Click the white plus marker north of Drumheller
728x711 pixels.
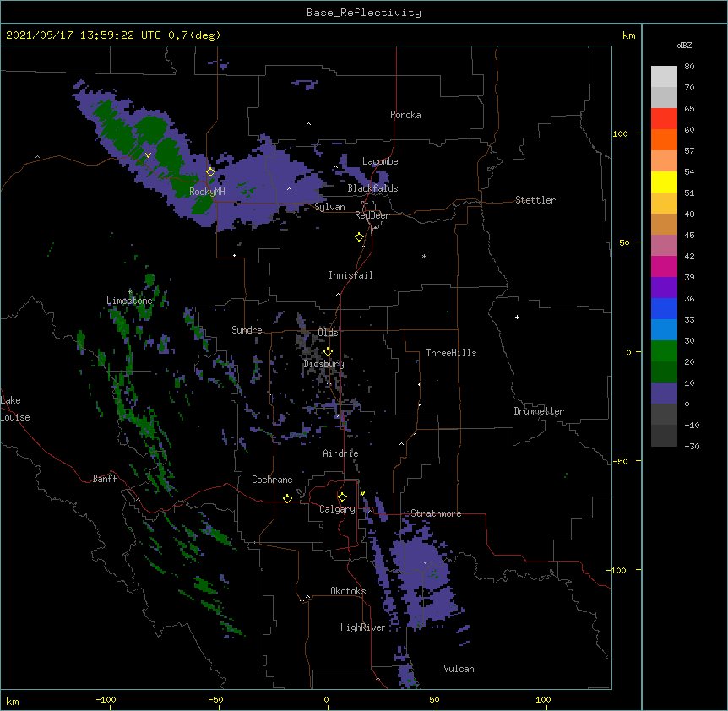(517, 317)
